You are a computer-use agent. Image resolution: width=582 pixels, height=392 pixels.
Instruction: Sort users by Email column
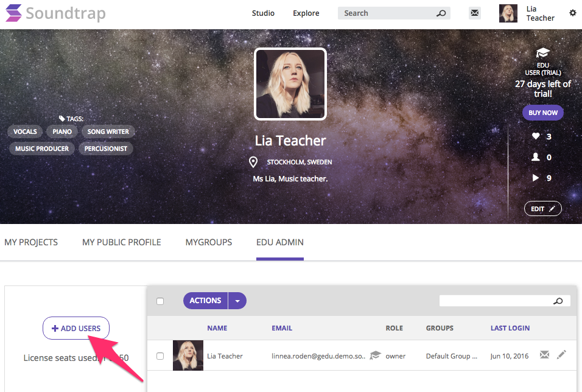[282, 328]
